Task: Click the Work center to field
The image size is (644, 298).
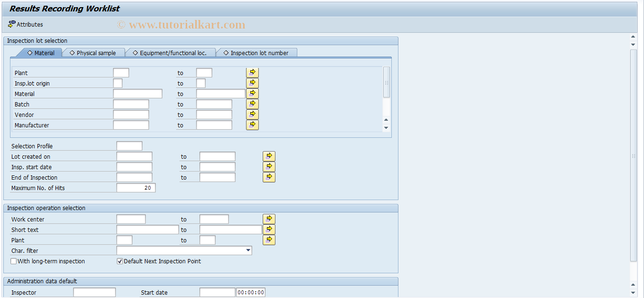Action: 214,219
